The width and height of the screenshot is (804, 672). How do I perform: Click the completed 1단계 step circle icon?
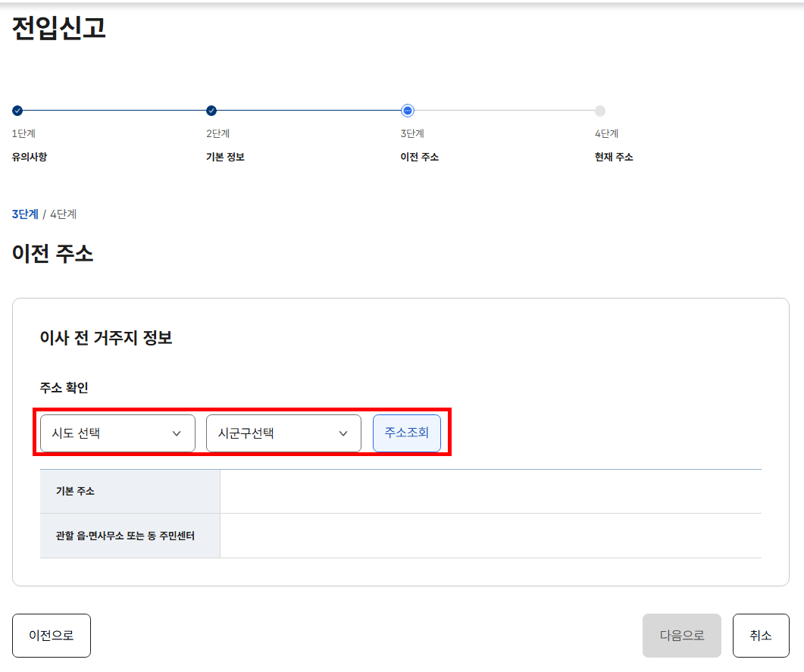pyautogui.click(x=17, y=110)
